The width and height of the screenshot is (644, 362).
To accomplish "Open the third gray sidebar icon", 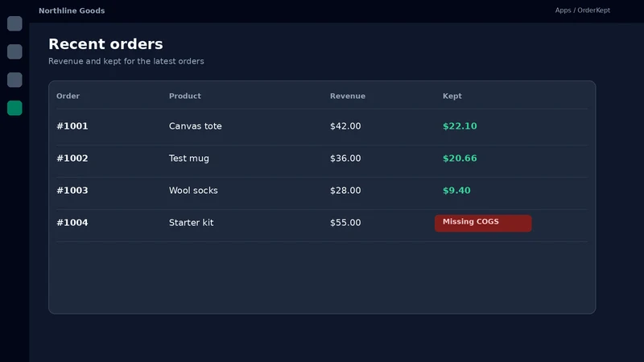I will [x=14, y=80].
